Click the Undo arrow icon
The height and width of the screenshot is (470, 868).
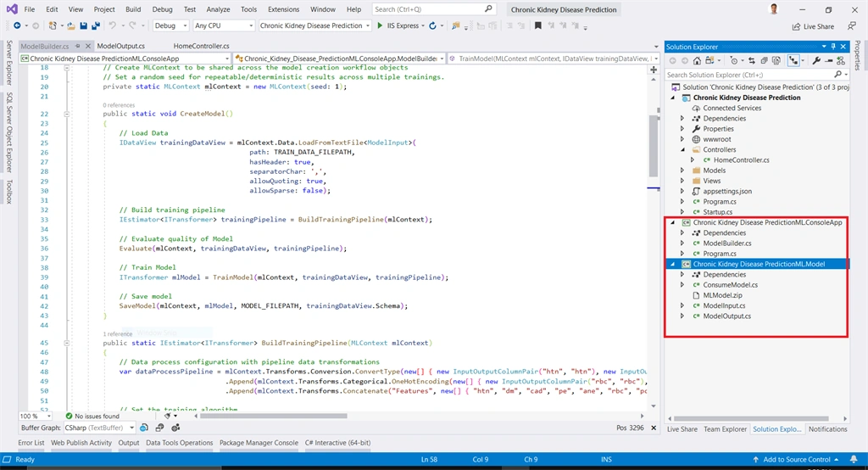coord(113,25)
